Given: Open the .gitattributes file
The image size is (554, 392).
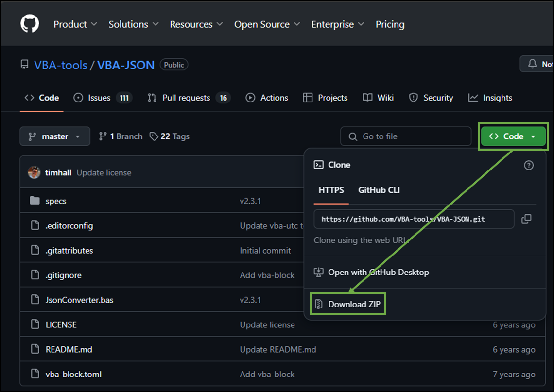Looking at the screenshot, I should tap(69, 250).
